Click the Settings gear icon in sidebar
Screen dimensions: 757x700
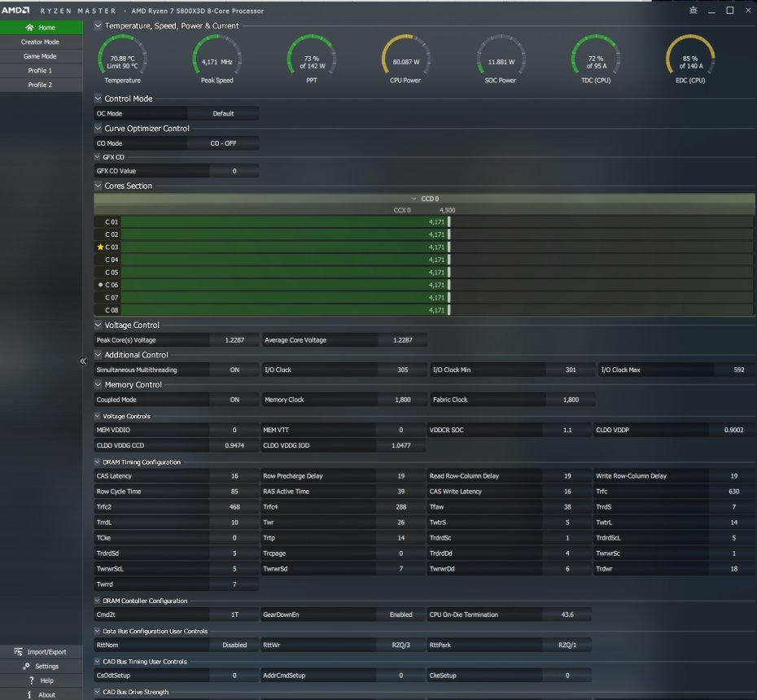26,666
